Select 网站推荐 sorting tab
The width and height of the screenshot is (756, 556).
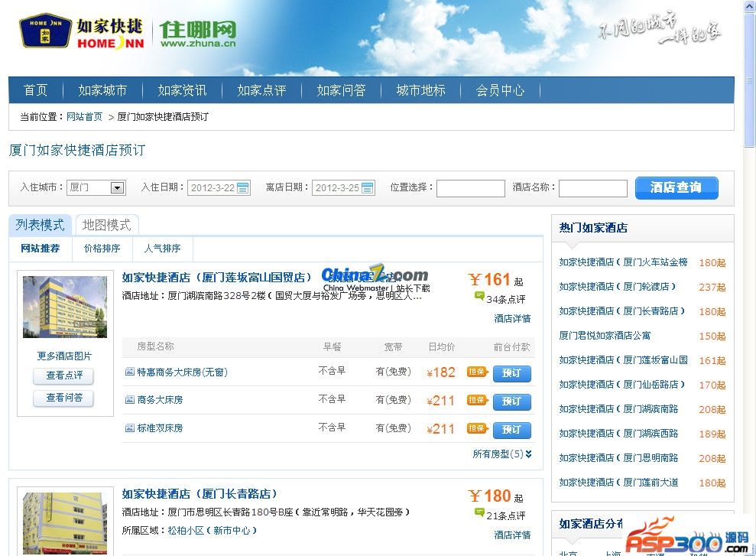41,249
